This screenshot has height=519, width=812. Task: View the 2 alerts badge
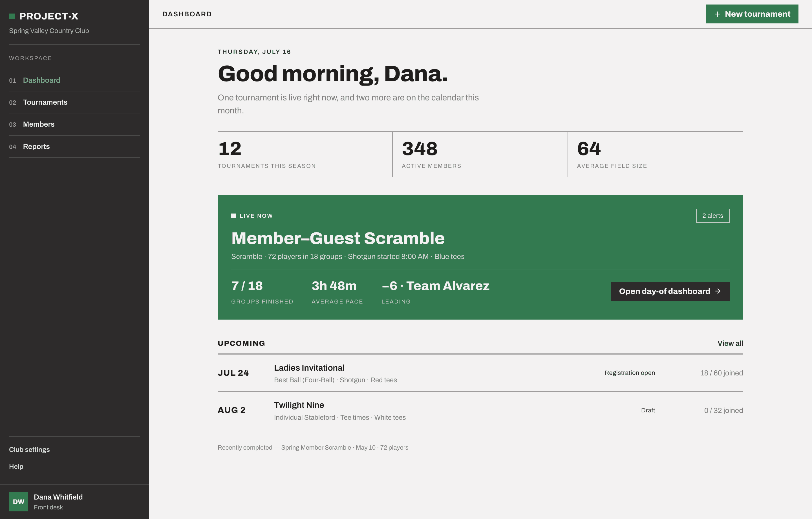[x=712, y=215]
